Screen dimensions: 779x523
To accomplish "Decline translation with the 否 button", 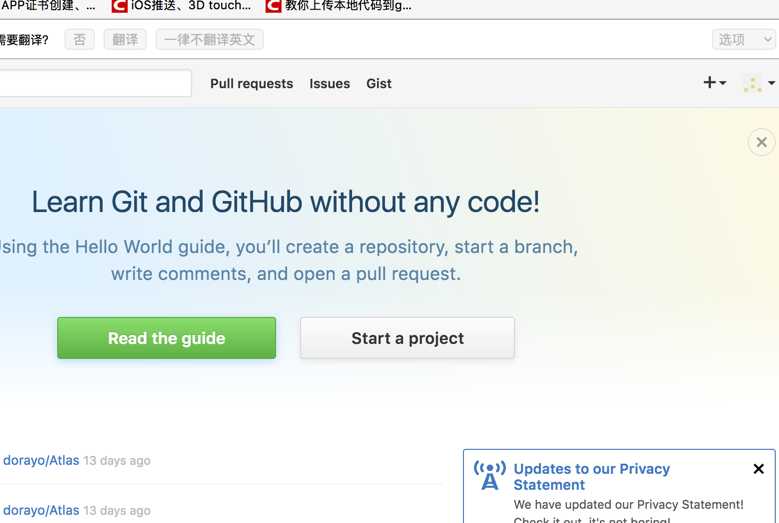I will coord(79,39).
